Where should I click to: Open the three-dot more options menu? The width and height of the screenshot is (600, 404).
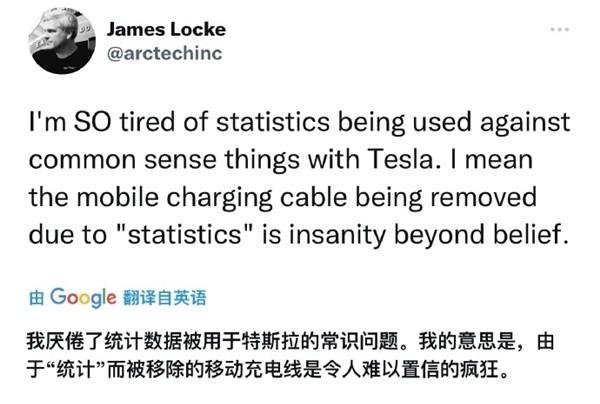click(560, 29)
